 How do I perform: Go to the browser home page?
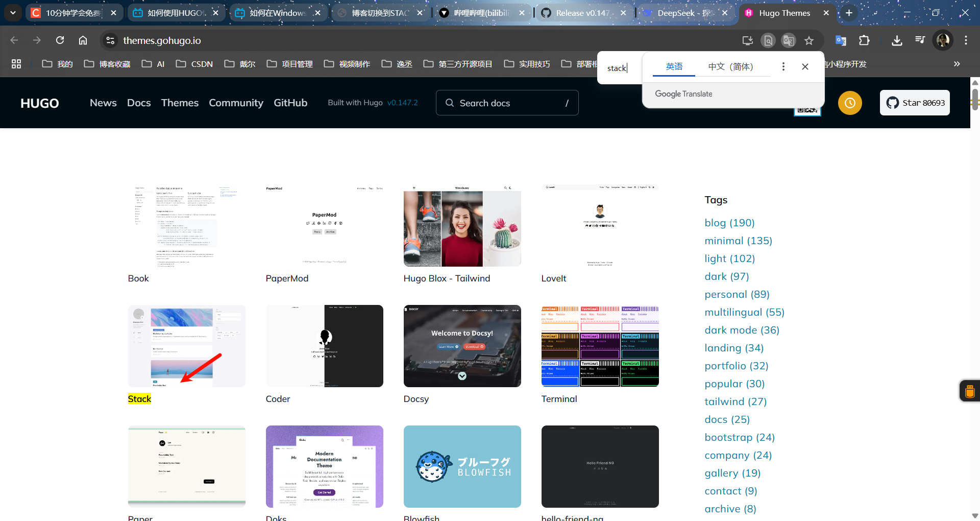(x=83, y=40)
